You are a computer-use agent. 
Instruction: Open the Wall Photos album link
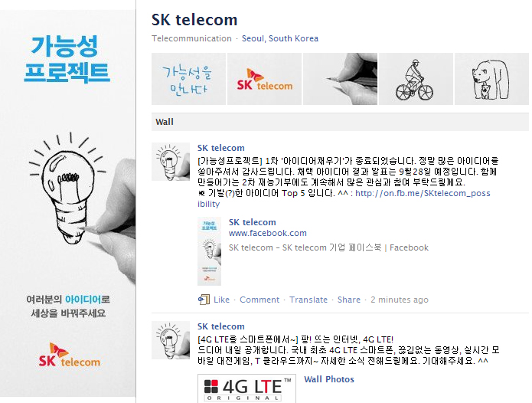coord(329,379)
